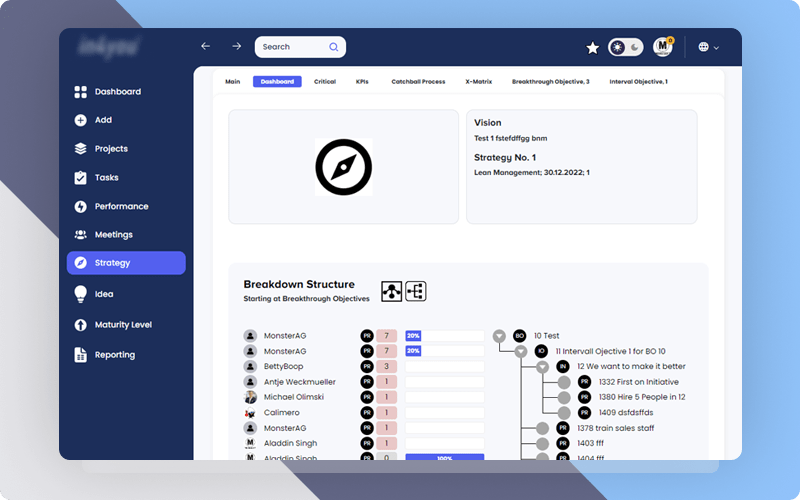The width and height of the screenshot is (800, 500).
Task: Click the favorites star icon
Action: [592, 48]
